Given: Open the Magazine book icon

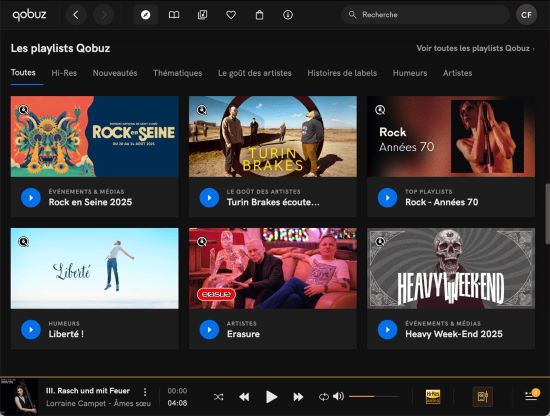Looking at the screenshot, I should tap(174, 15).
